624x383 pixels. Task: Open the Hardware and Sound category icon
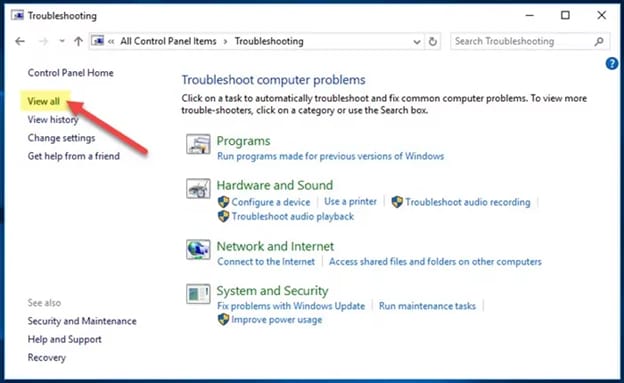[x=198, y=188]
